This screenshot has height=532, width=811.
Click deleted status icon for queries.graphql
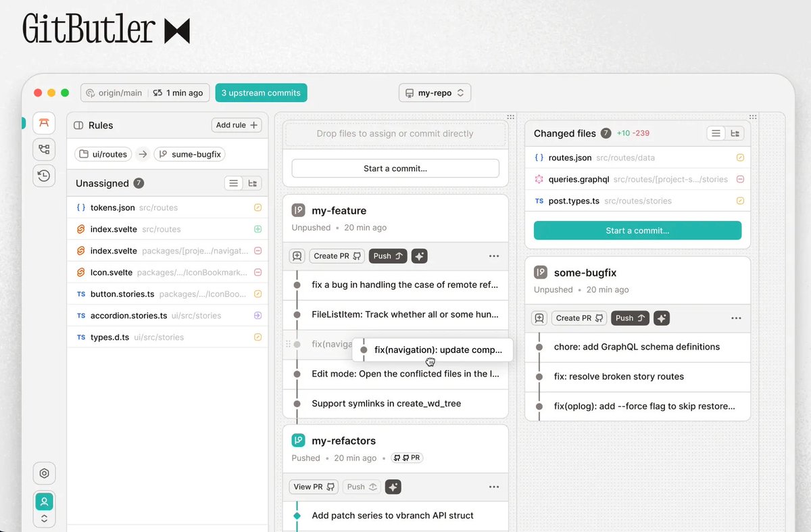(x=740, y=179)
